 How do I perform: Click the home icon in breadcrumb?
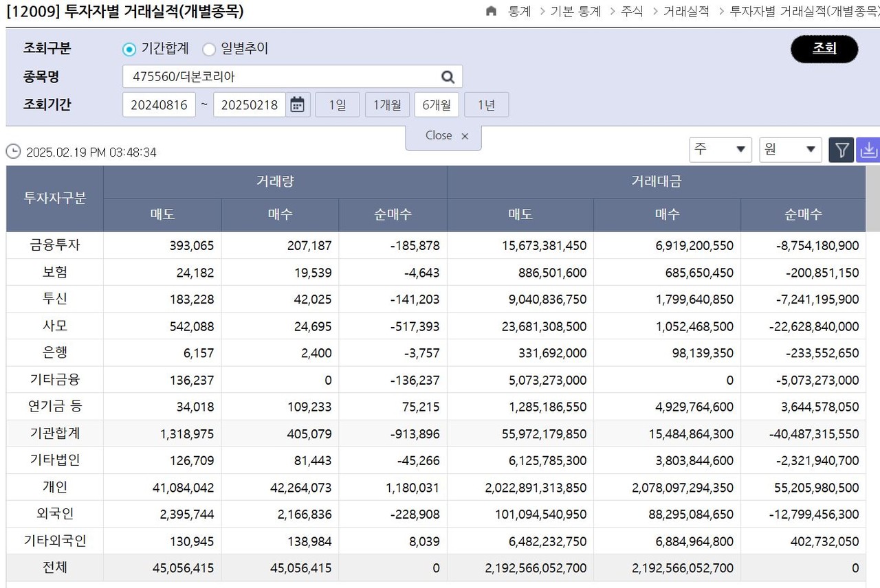pos(491,11)
